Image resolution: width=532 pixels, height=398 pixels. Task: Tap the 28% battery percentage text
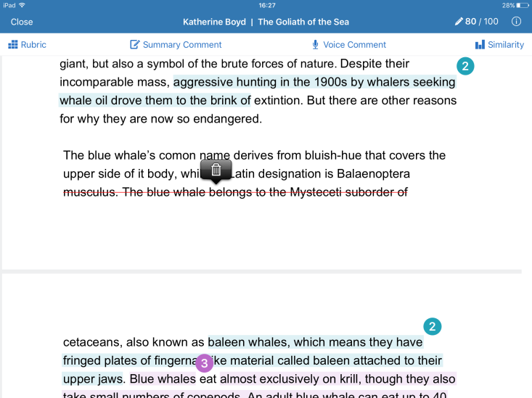pyautogui.click(x=508, y=5)
